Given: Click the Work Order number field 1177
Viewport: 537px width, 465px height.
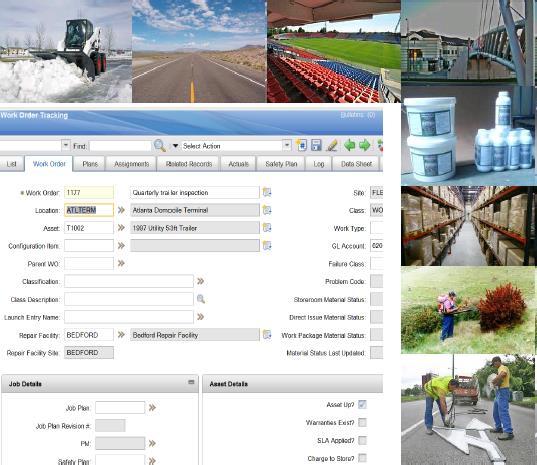Looking at the screenshot, I should click(89, 192).
